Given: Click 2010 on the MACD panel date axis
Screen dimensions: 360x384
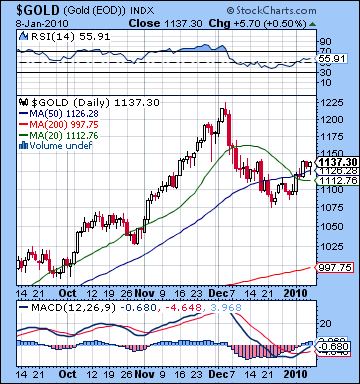Looking at the screenshot, I should [295, 374].
